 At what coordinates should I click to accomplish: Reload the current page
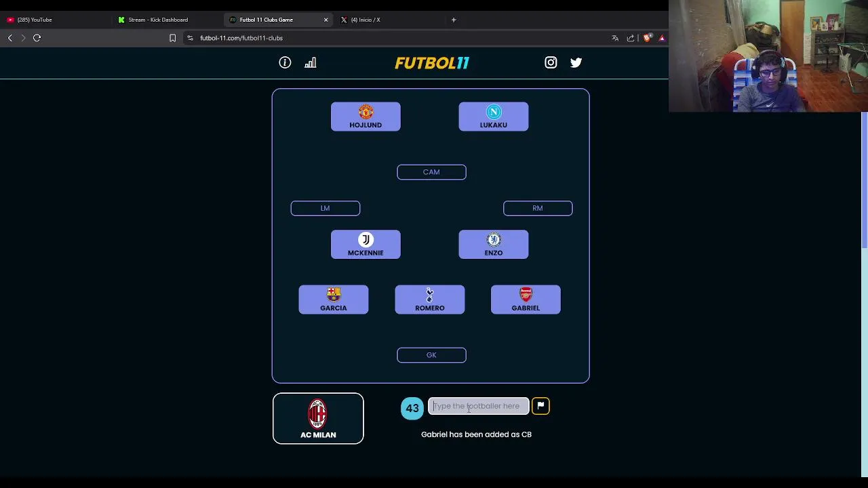pos(37,38)
